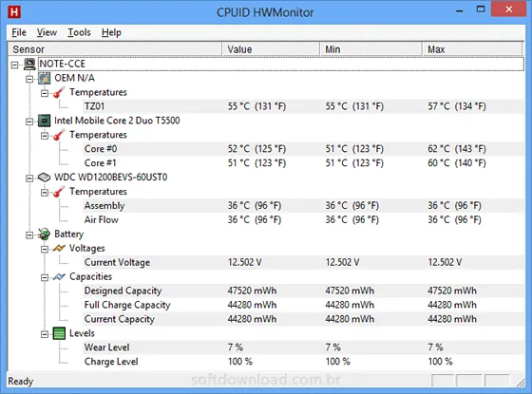
Task: Collapse Temperatures under Intel Core 2 Duo
Action: click(x=45, y=136)
